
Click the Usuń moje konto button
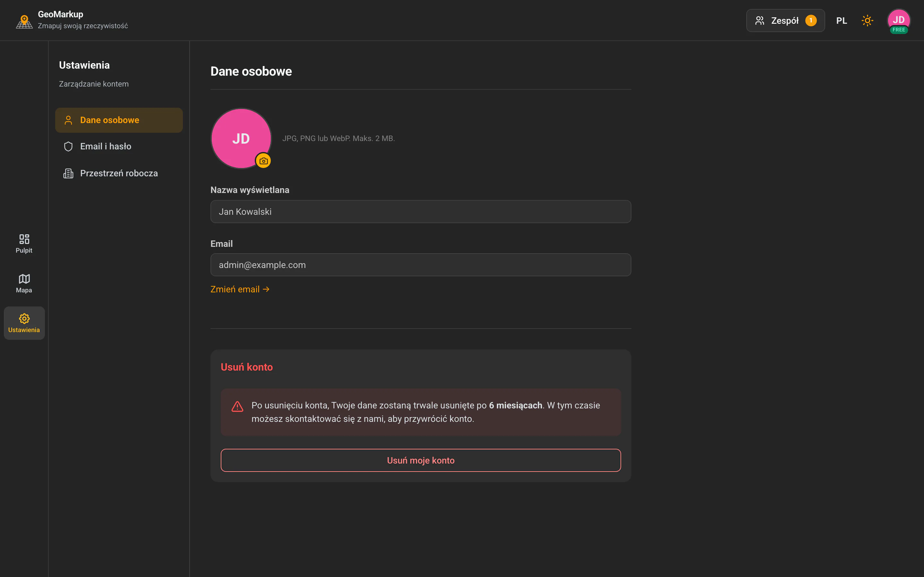click(x=420, y=460)
